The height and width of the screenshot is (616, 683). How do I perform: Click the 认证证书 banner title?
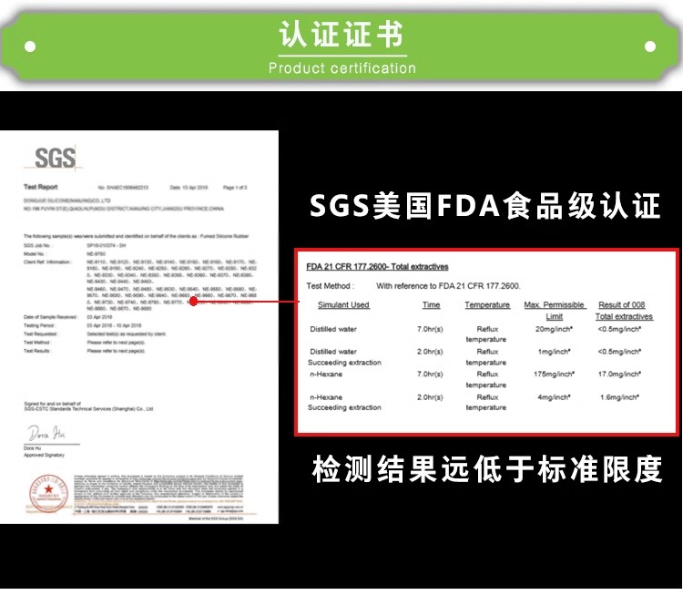341,34
